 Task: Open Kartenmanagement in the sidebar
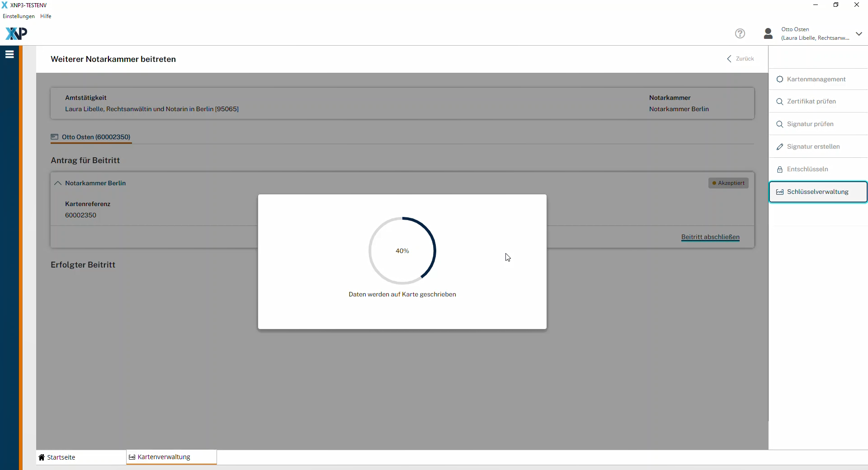click(x=818, y=79)
